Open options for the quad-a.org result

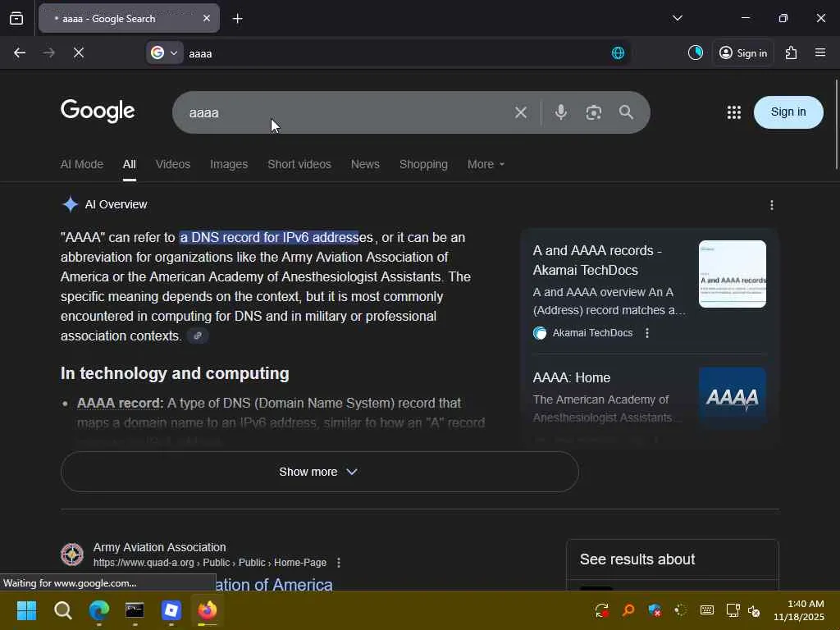(x=339, y=563)
